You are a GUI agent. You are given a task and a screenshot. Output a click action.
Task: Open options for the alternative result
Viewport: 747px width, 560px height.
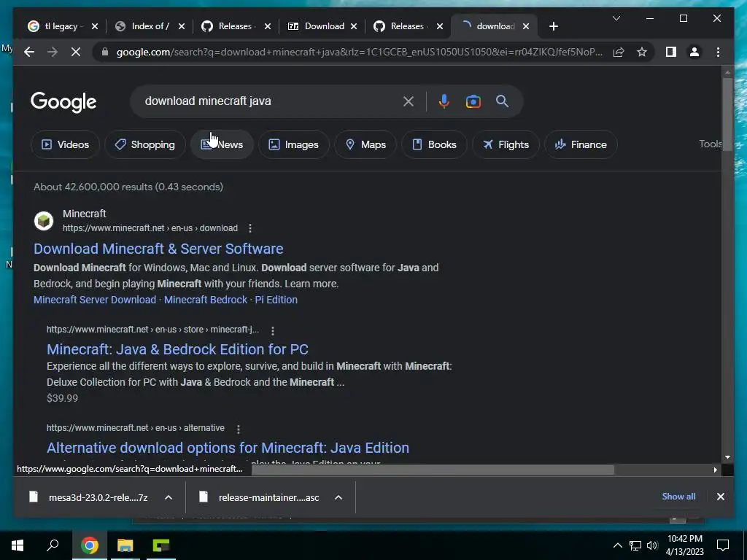(x=239, y=429)
